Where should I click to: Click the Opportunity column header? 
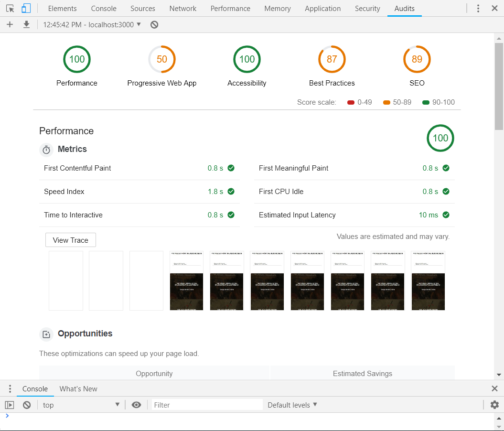pos(154,374)
